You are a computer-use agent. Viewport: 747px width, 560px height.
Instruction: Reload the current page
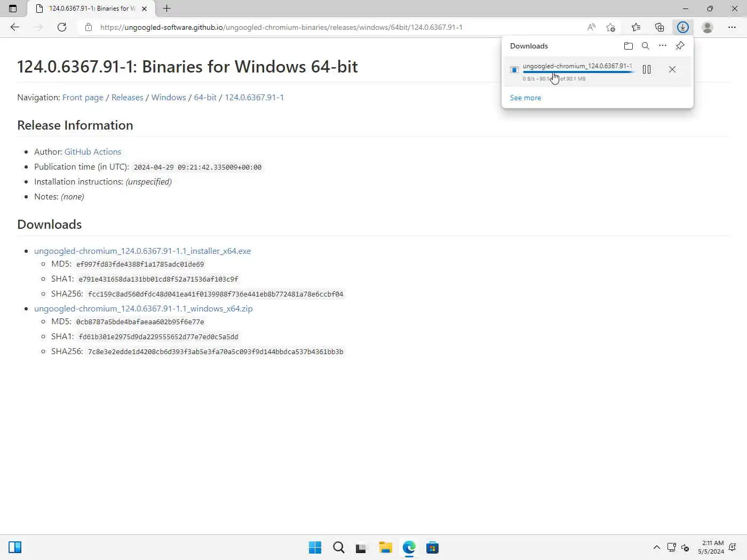point(62,27)
